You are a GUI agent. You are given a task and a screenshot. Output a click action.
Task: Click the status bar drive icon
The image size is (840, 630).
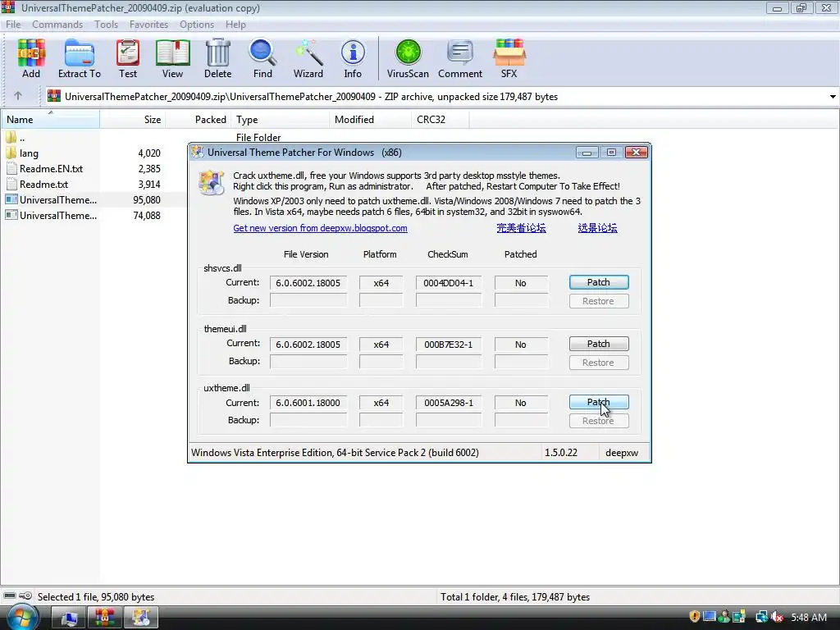pyautogui.click(x=10, y=596)
